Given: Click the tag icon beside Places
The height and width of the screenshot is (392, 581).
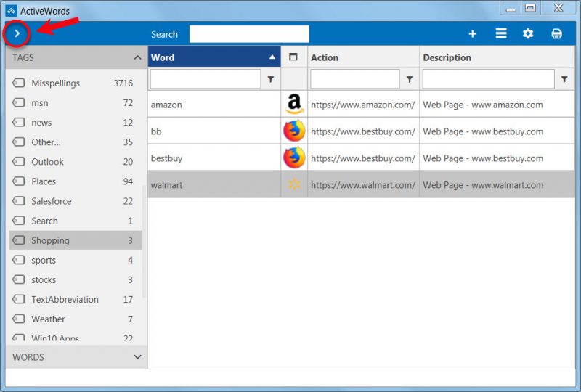Looking at the screenshot, I should [19, 181].
